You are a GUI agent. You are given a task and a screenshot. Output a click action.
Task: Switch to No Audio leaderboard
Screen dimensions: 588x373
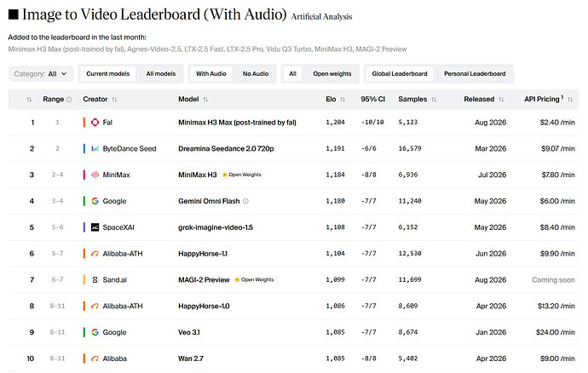(x=256, y=74)
